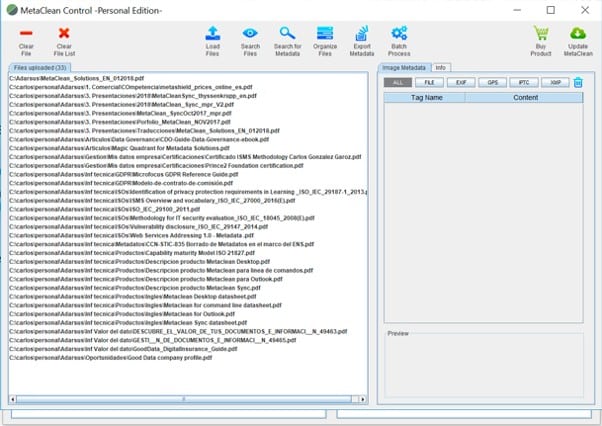Click the Update MetaClean cloud icon
Screen dimensions: 602x426
point(578,34)
